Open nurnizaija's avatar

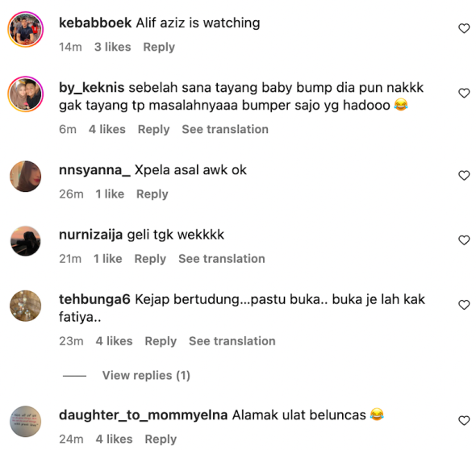(x=26, y=241)
